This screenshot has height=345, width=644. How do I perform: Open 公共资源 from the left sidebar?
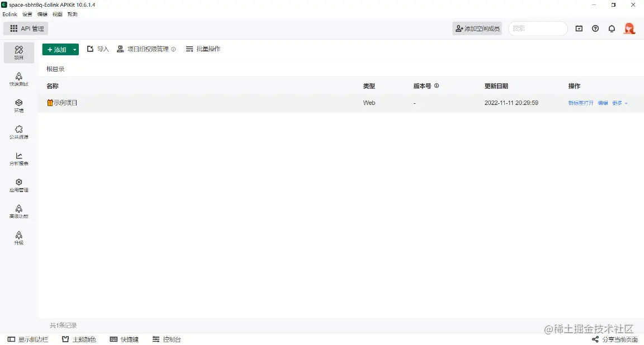[x=18, y=133]
